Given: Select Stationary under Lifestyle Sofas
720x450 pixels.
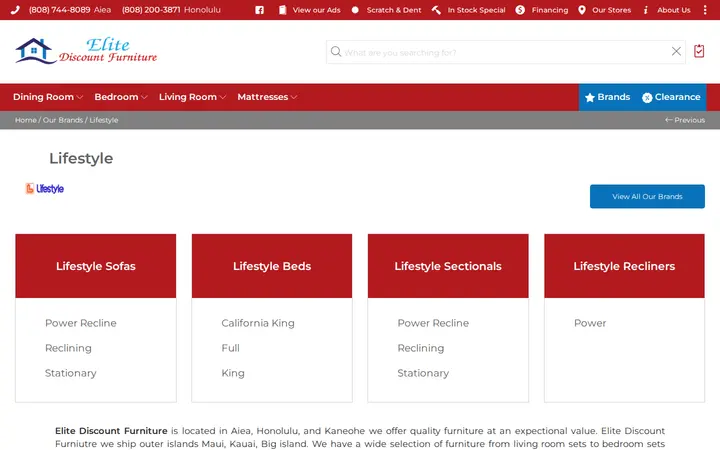Looking at the screenshot, I should (71, 373).
